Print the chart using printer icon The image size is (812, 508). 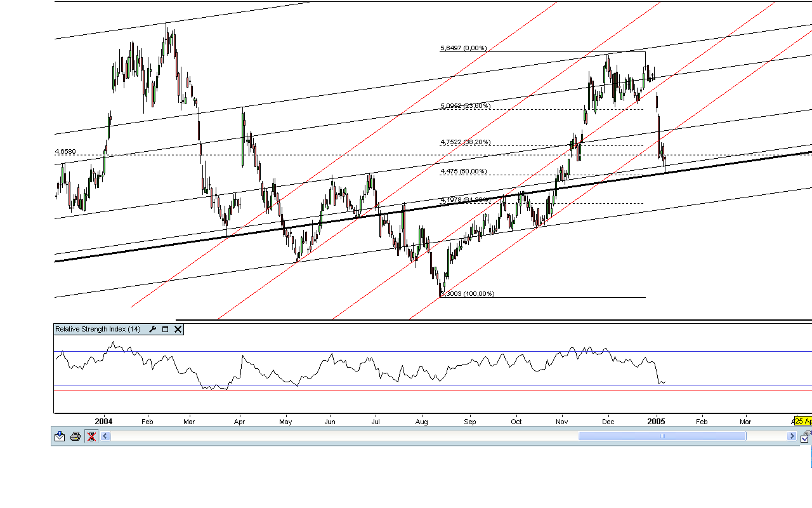(x=75, y=436)
